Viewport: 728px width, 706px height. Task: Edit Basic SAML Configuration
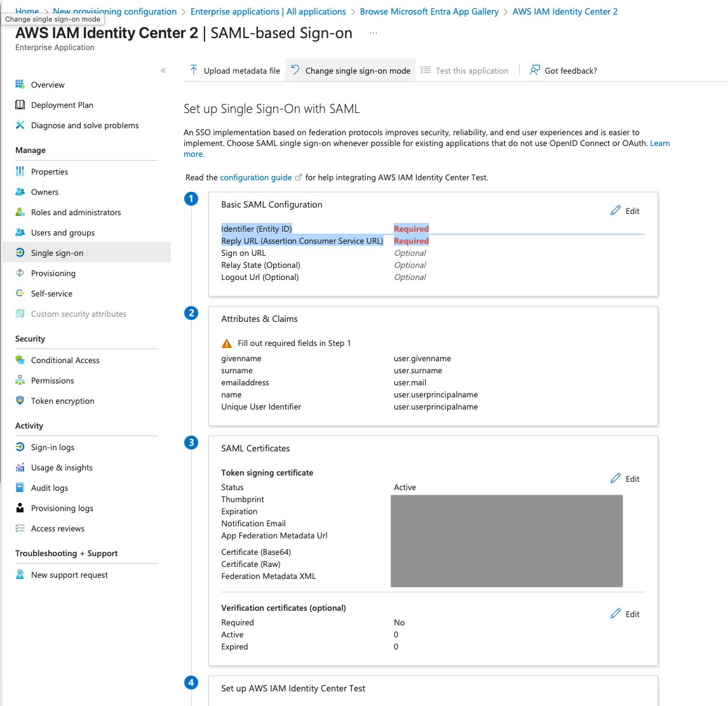click(x=625, y=211)
